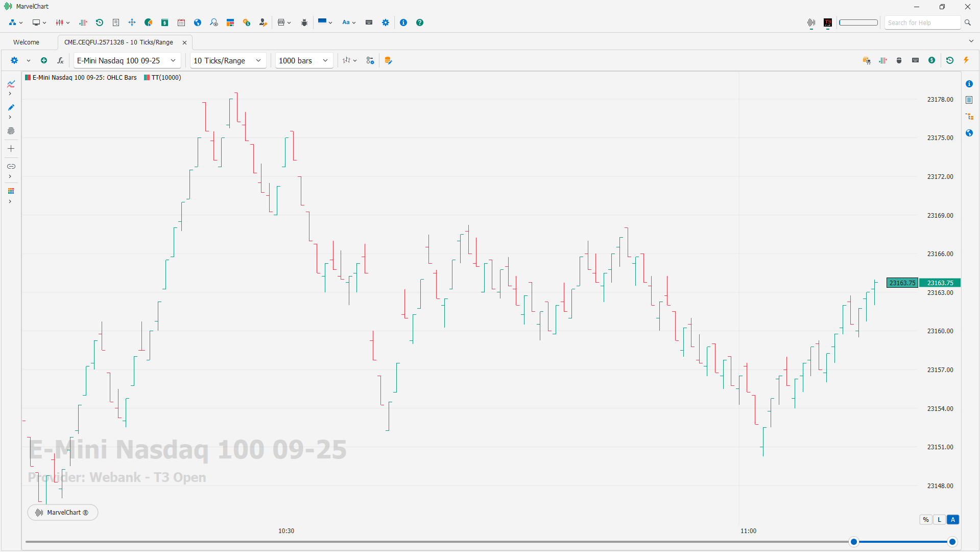Toggle the T3 provider connection icon
The width and height of the screenshot is (980, 552).
(828, 22)
